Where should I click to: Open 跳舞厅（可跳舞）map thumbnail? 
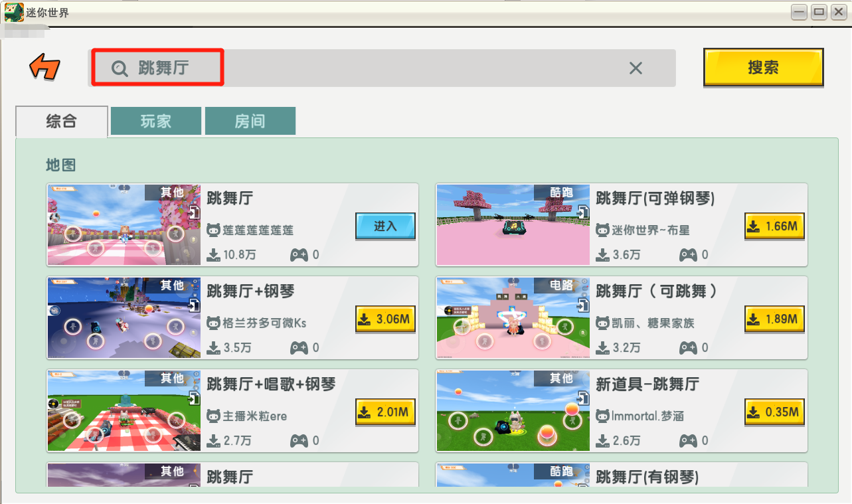(513, 318)
